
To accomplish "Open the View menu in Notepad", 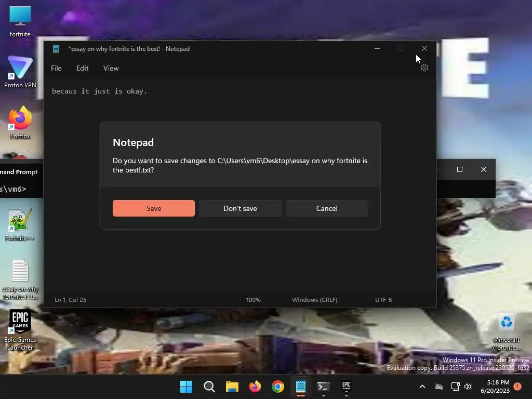I will (x=111, y=68).
